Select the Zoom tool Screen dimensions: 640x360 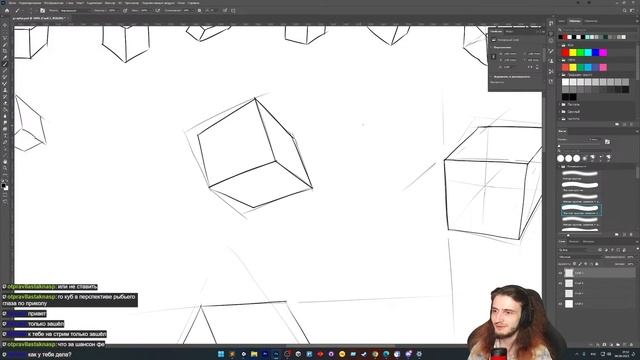pyautogui.click(x=5, y=168)
